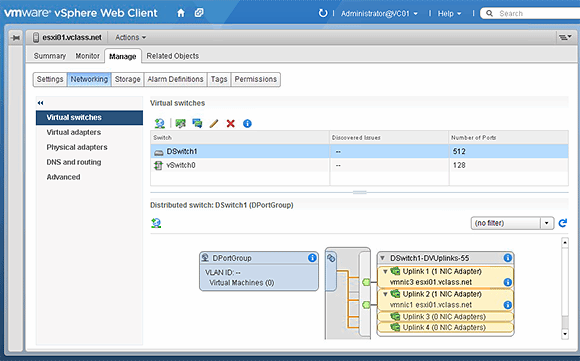580x361 pixels.
Task: Click Add host networking icon in toolbar
Action: (x=160, y=123)
